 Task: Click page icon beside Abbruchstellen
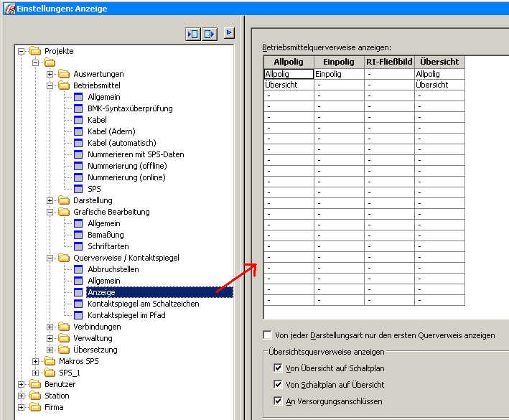[x=78, y=269]
